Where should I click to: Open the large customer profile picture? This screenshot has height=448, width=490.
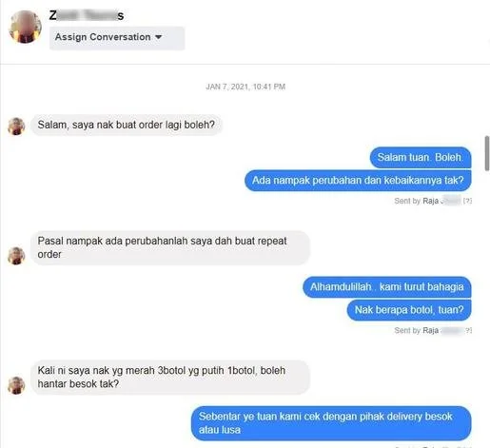click(x=25, y=27)
